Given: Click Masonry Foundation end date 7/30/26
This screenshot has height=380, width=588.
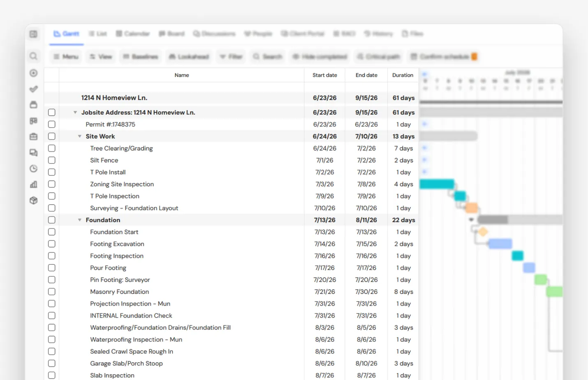Looking at the screenshot, I should pyautogui.click(x=366, y=292).
